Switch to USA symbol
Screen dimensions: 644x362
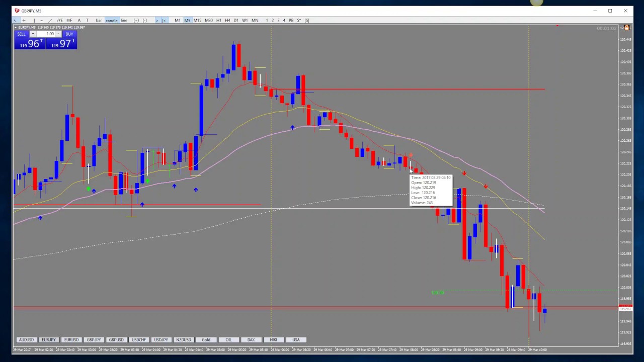coord(296,340)
